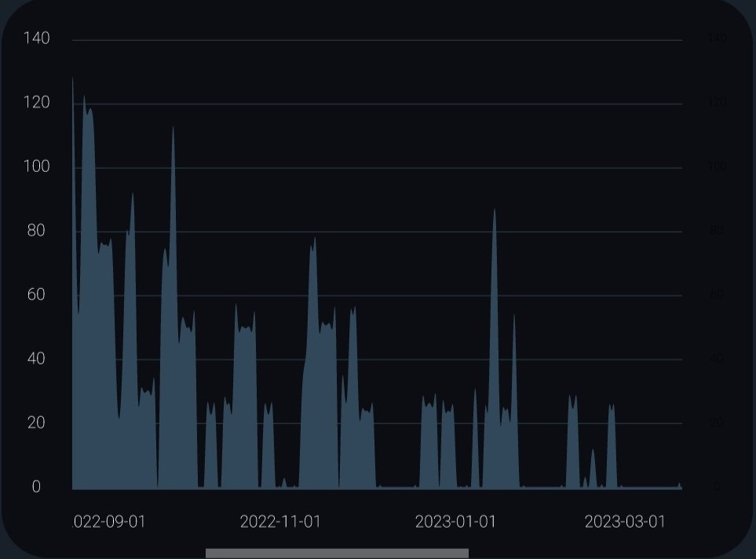Click the faint 120 label on right axis

pyautogui.click(x=717, y=103)
